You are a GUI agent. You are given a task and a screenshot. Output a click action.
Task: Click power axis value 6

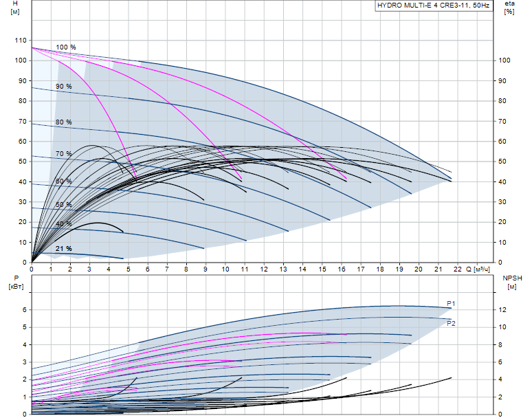(x=25, y=310)
